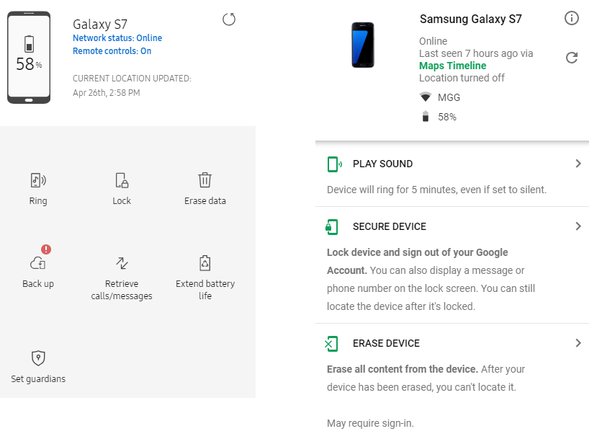Choose the ERASE DEVICE label
This screenshot has width=602, height=439.
coord(386,343)
